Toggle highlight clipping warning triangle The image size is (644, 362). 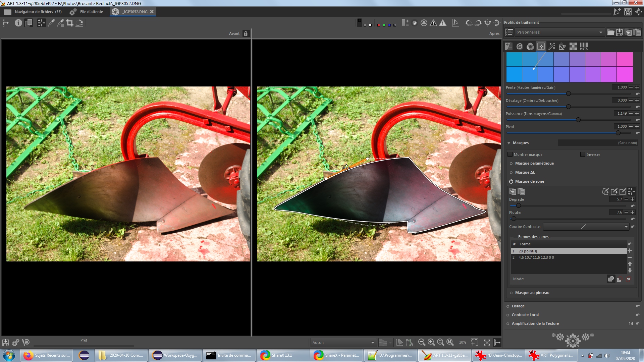tap(443, 23)
